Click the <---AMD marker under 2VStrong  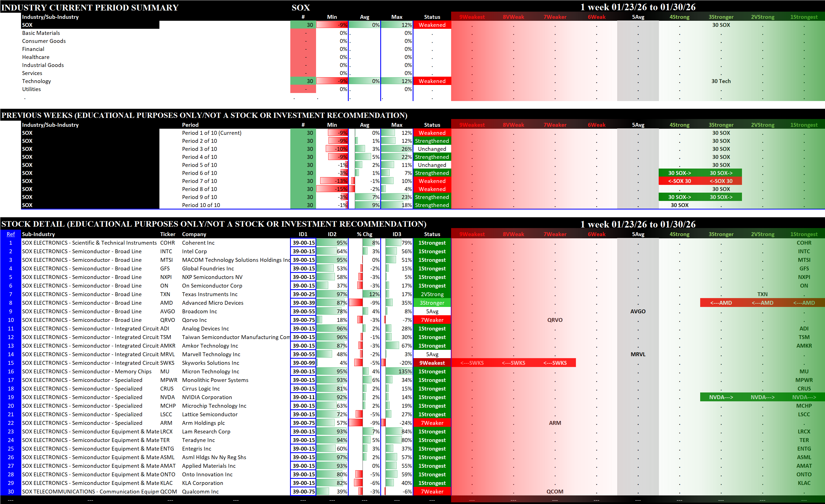[762, 303]
